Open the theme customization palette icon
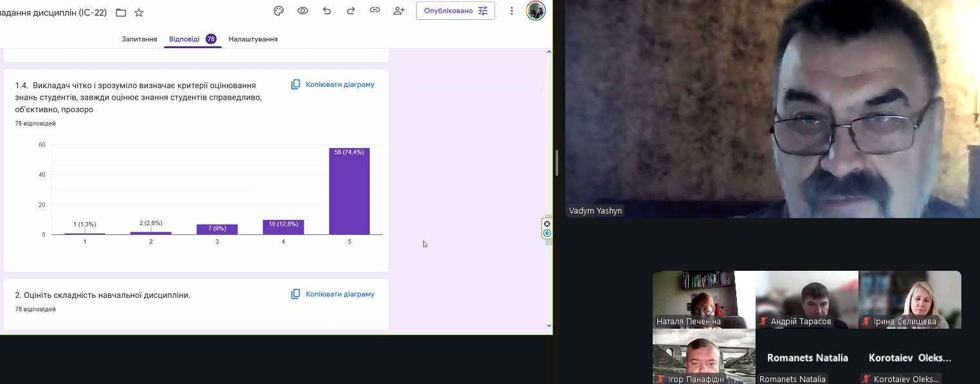 (278, 11)
